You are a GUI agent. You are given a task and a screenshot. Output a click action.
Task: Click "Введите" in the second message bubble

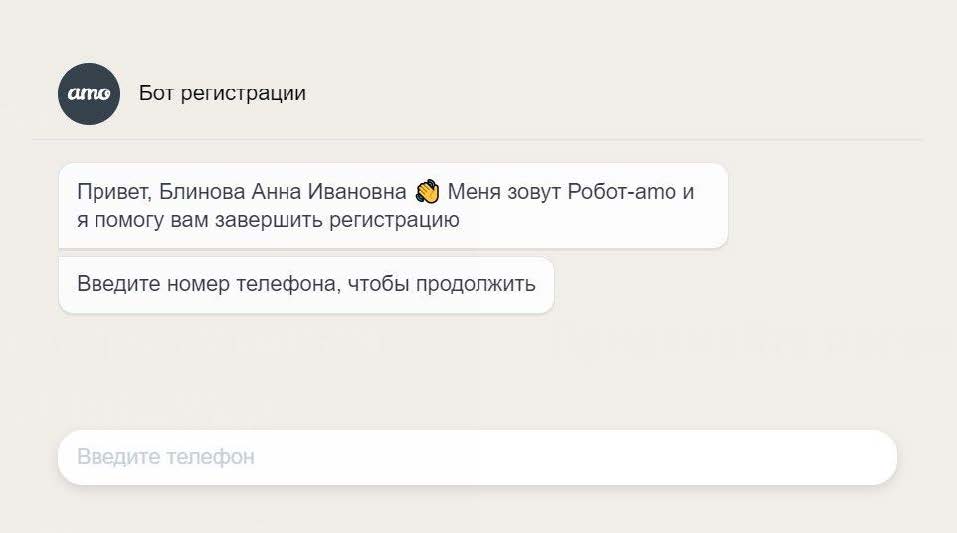coord(111,284)
